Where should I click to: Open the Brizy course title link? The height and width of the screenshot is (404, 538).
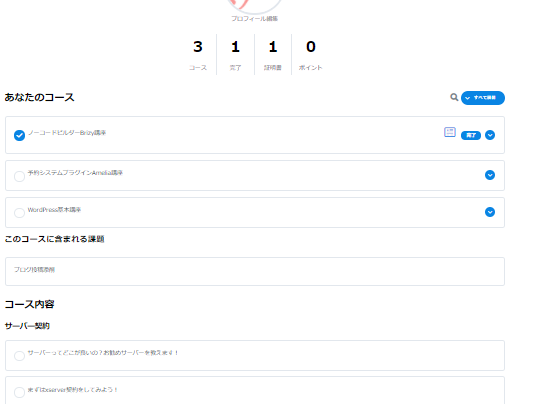coord(67,133)
